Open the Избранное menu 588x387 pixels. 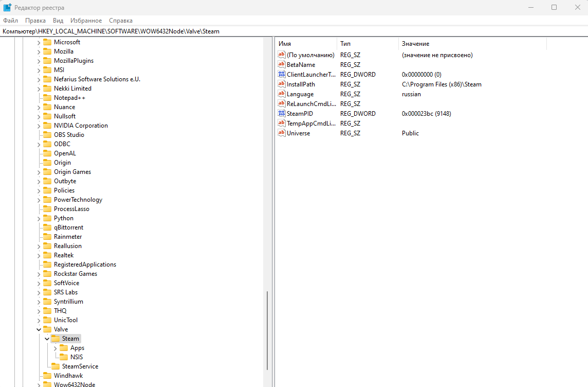point(86,20)
